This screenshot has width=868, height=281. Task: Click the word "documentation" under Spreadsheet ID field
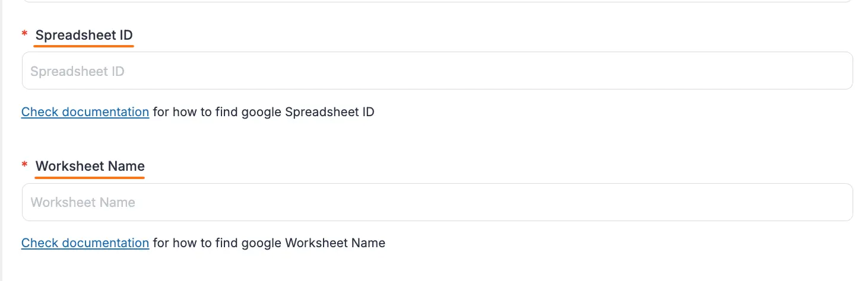click(x=105, y=111)
